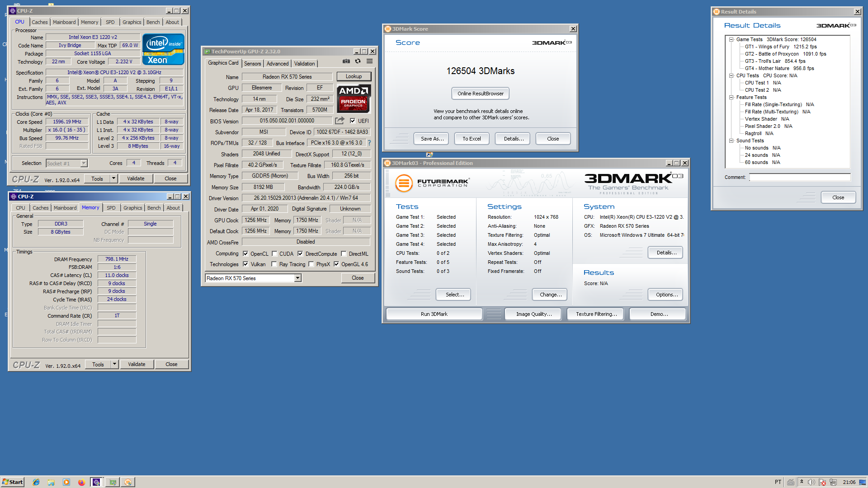
Task: Toggle the DirectML checkbox
Action: point(344,253)
